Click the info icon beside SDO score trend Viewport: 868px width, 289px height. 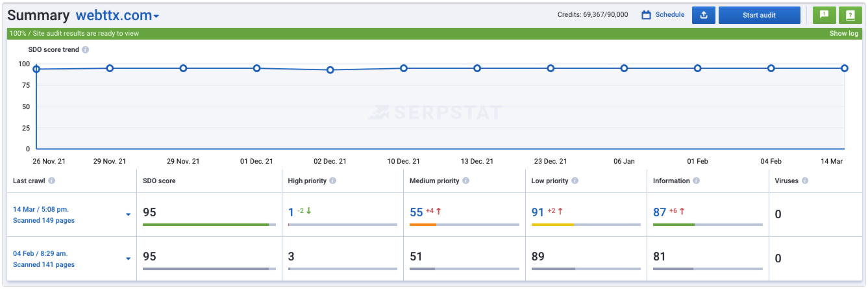(x=85, y=49)
